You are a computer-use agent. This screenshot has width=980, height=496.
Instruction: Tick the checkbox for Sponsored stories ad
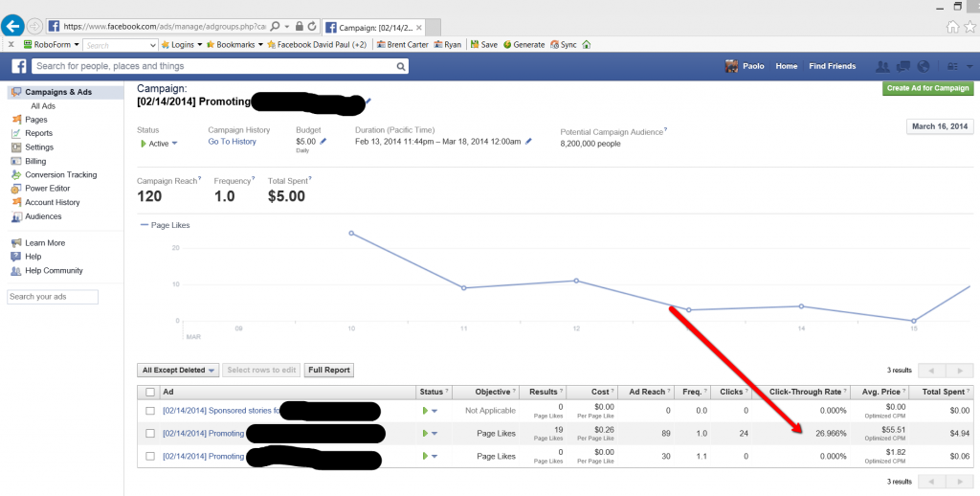click(x=150, y=411)
